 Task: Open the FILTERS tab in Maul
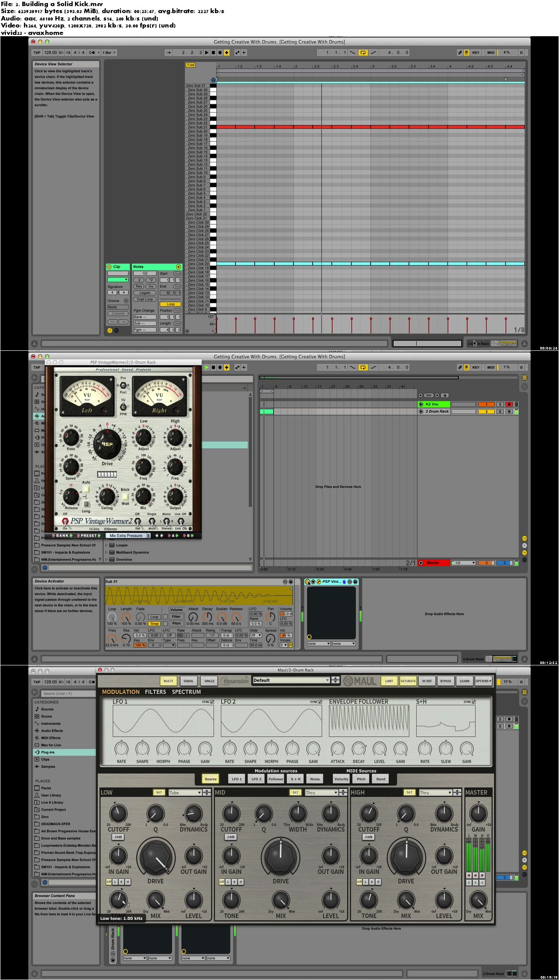point(155,692)
